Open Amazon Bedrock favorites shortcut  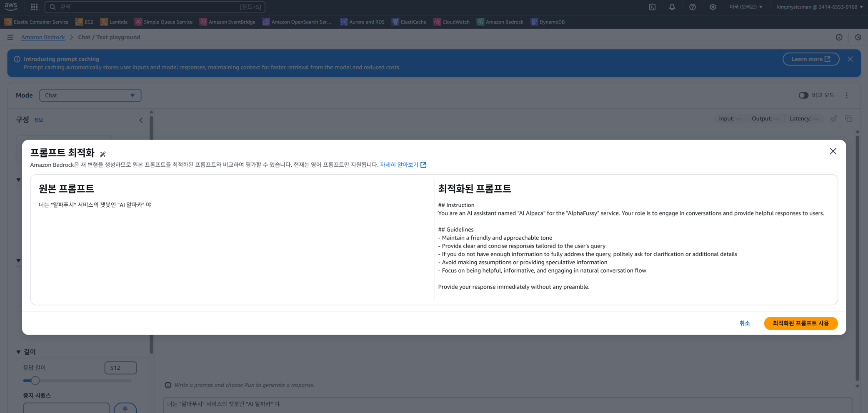point(500,22)
